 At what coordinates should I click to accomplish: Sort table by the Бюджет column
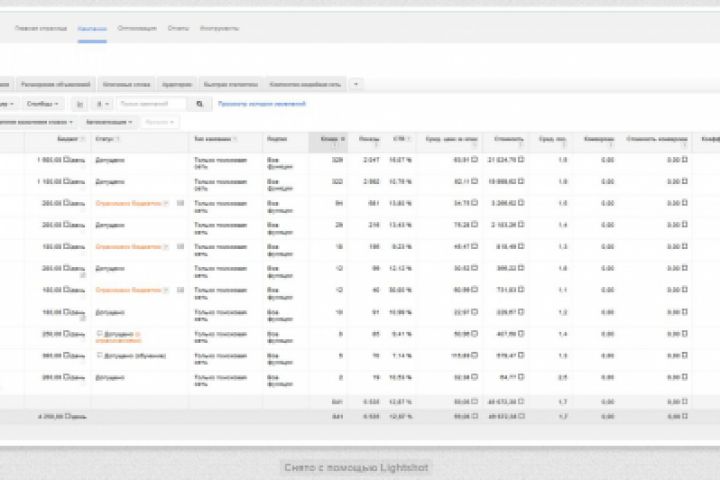pyautogui.click(x=67, y=139)
